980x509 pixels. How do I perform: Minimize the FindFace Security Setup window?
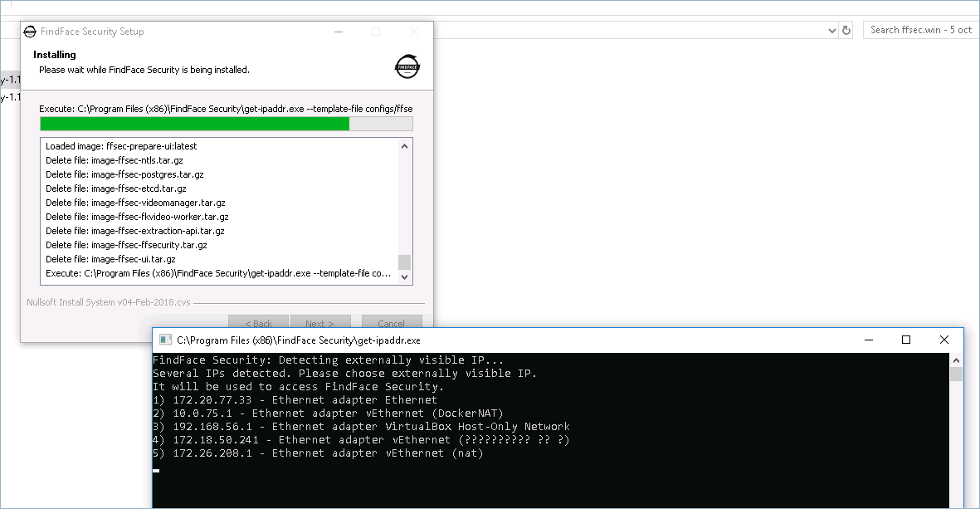338,32
